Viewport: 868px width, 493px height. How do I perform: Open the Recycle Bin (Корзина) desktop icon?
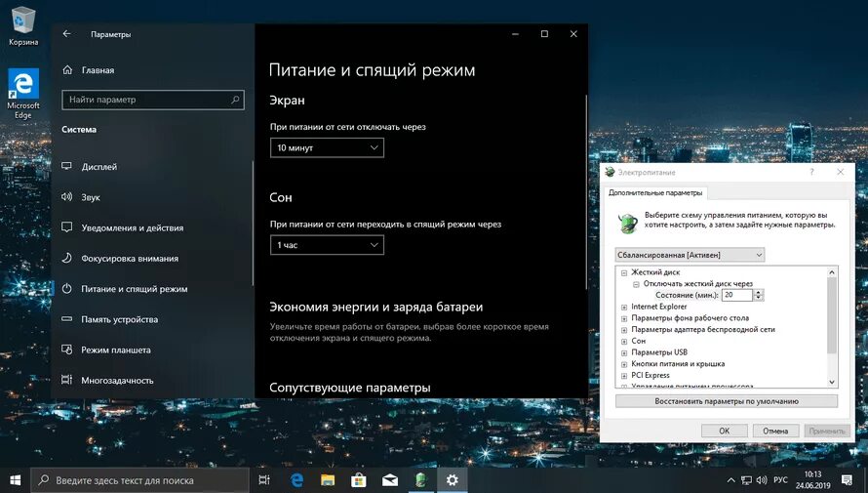pos(23,24)
